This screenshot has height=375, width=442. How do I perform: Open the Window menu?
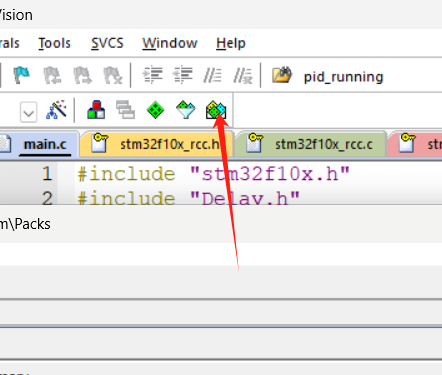(170, 43)
